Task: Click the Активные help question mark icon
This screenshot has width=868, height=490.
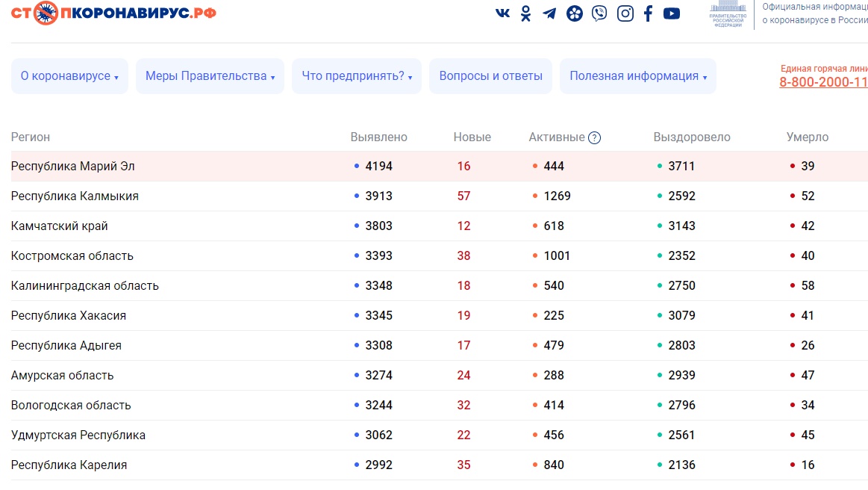Action: (594, 137)
